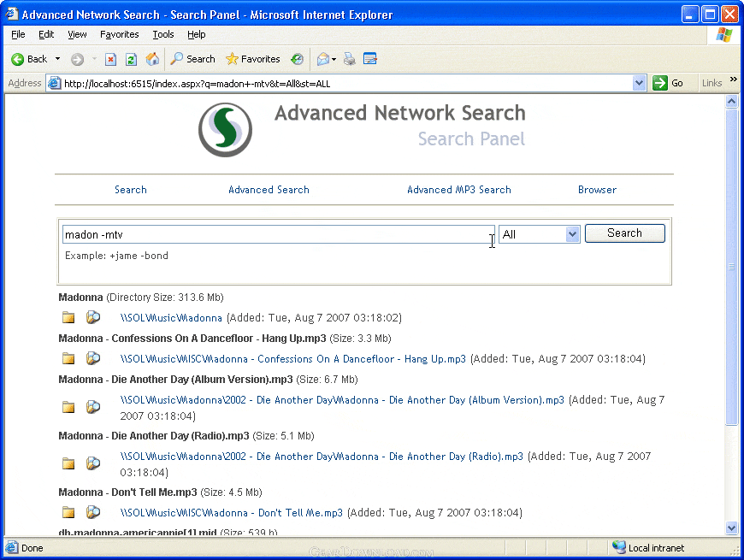Click browse icon for Don't Tell Me.mp3
This screenshot has width=744, height=560.
point(93,512)
